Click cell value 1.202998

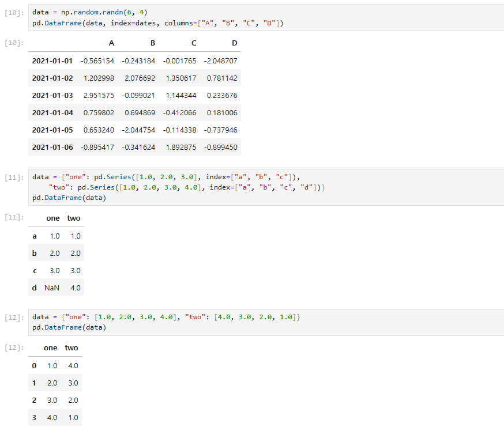(99, 78)
